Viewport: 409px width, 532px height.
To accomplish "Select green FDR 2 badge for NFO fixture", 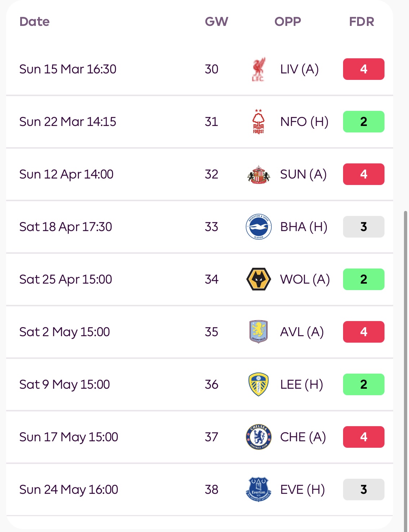I will coord(364,122).
